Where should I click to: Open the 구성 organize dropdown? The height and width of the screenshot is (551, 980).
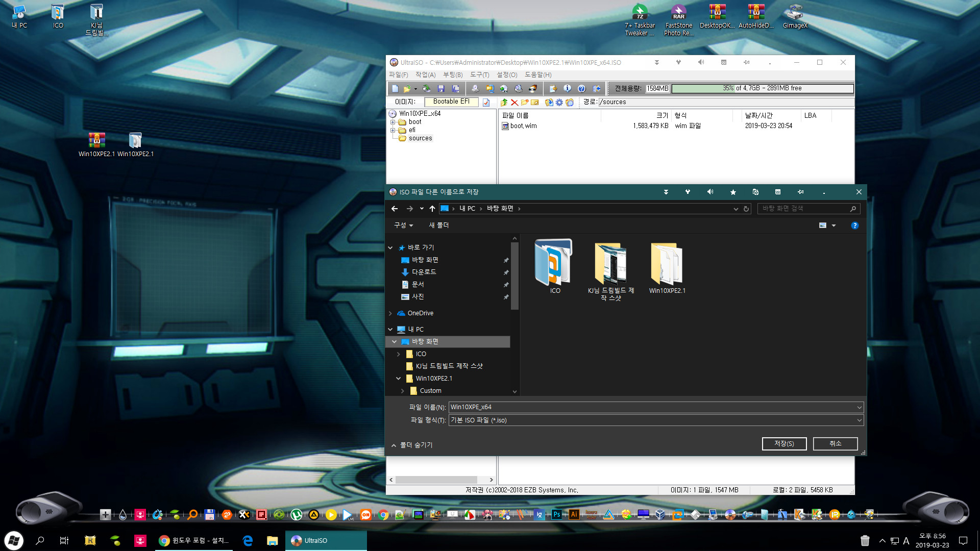(x=403, y=225)
